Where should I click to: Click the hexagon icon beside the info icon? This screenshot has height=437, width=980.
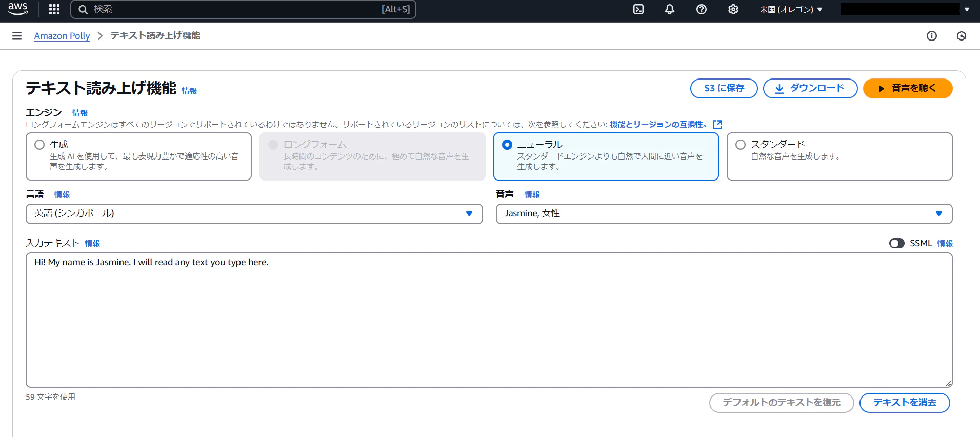962,36
